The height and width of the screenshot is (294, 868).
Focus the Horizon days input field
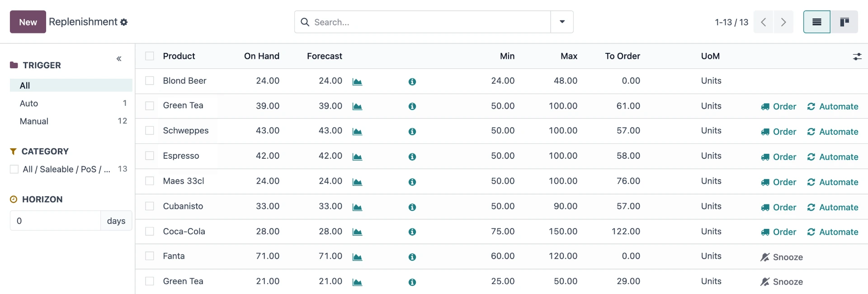click(x=55, y=221)
